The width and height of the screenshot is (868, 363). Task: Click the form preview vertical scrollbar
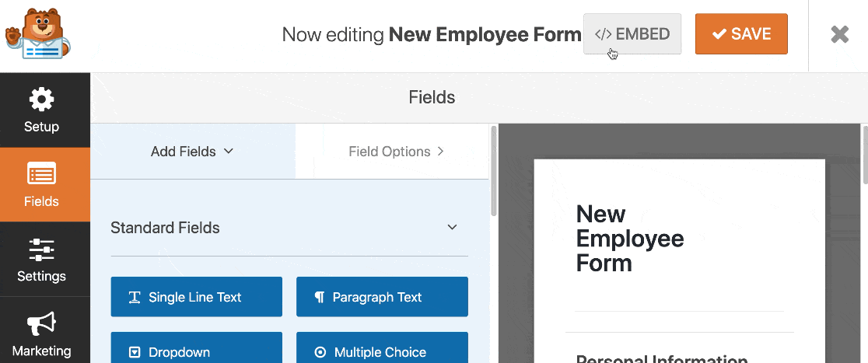tap(864, 155)
